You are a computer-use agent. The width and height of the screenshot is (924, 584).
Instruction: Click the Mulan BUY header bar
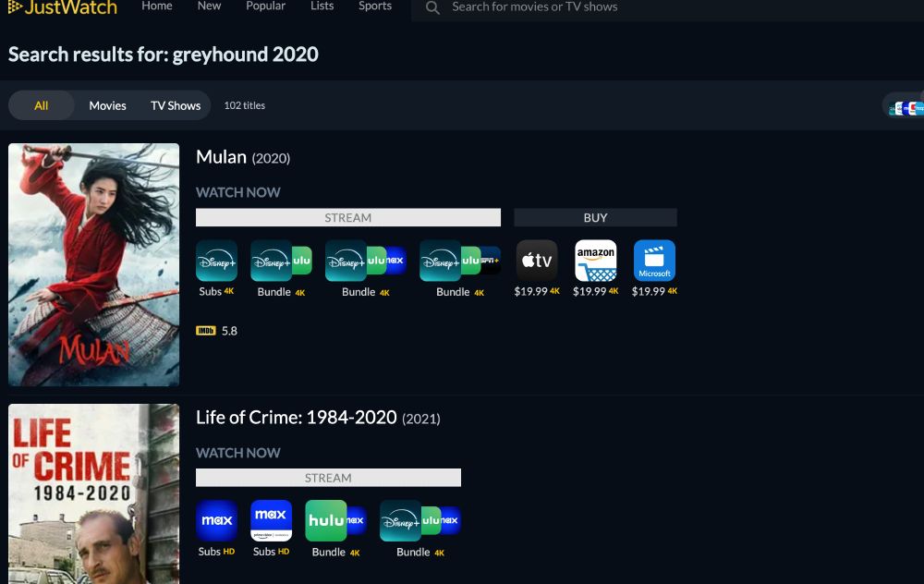[596, 217]
